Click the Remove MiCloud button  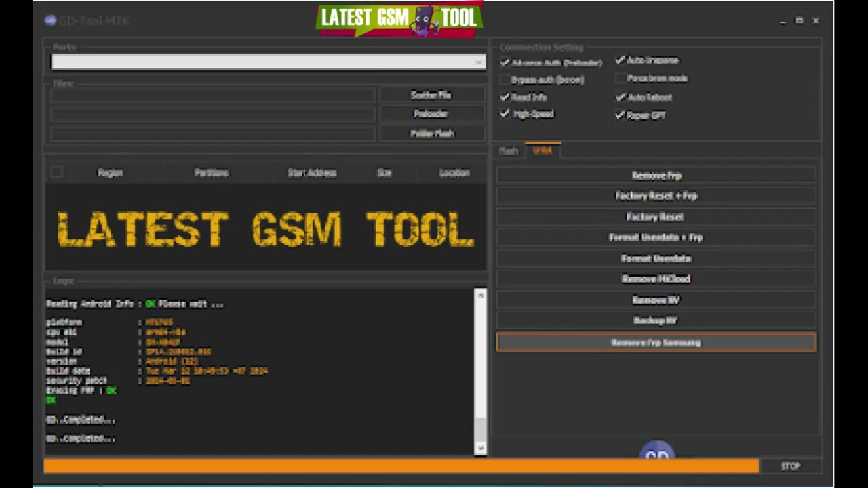click(x=656, y=279)
